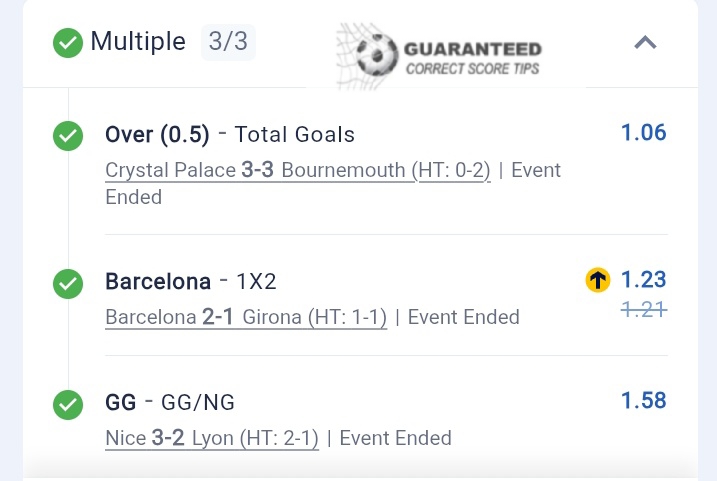The height and width of the screenshot is (481, 717).
Task: Click the soccer ball logo icon
Action: pyautogui.click(x=376, y=55)
